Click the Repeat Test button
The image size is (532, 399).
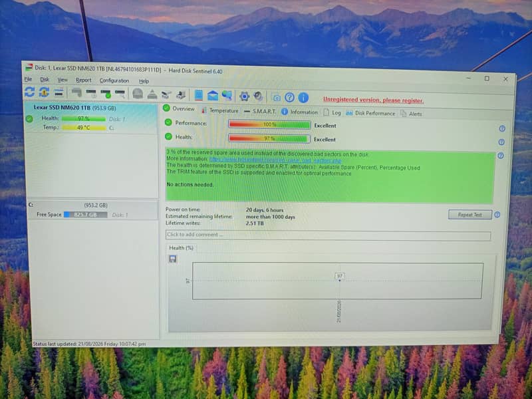coord(470,215)
